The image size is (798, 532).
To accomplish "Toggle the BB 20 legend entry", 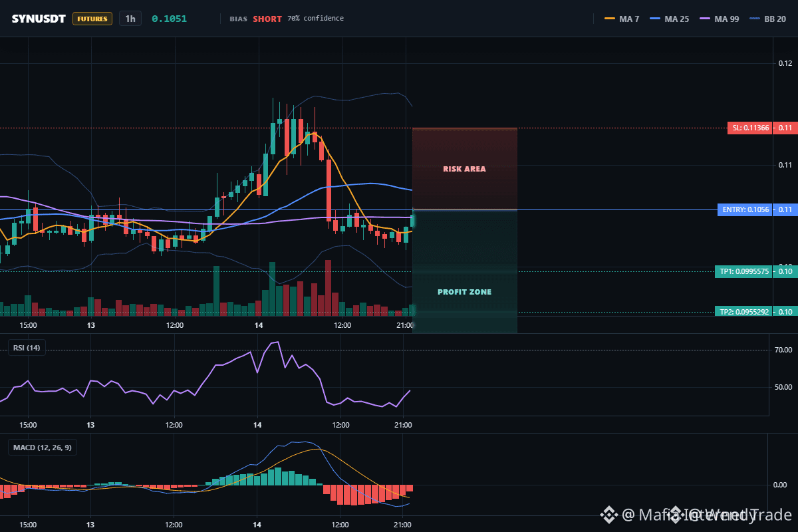I will [x=767, y=19].
